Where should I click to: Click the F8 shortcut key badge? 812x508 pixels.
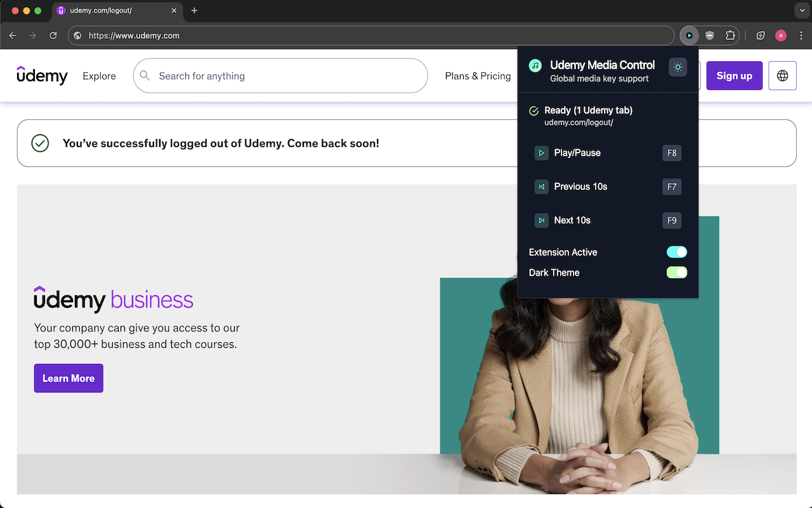672,153
